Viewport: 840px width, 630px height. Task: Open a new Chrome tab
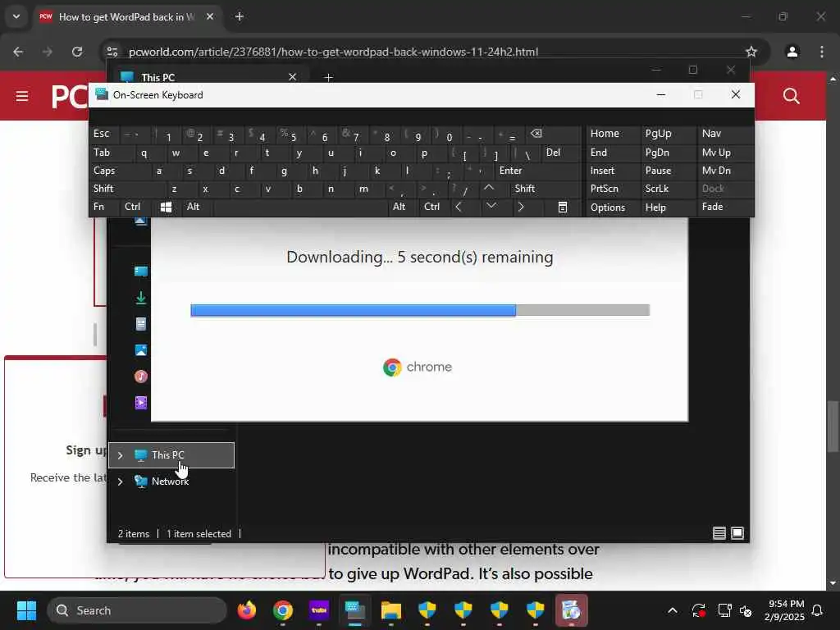(240, 16)
